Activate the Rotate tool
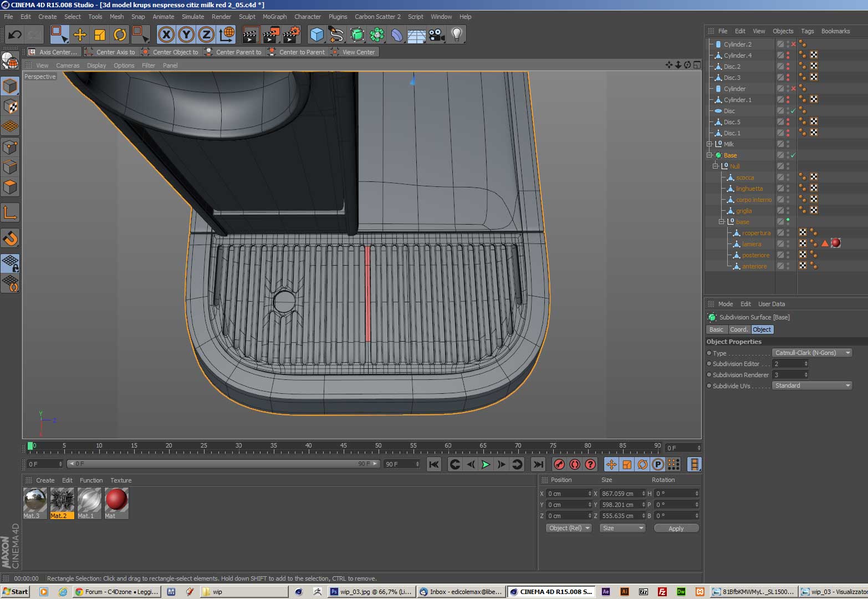Viewport: 868px width, 599px height. pyautogui.click(x=120, y=35)
